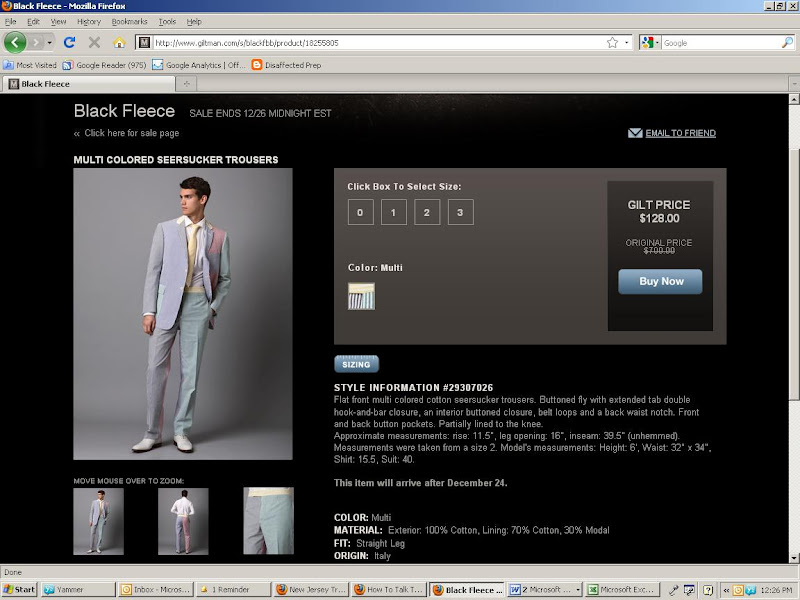Viewport: 800px width, 600px height.
Task: Switch to Inbox - Microsoft taskbar item
Action: [155, 589]
